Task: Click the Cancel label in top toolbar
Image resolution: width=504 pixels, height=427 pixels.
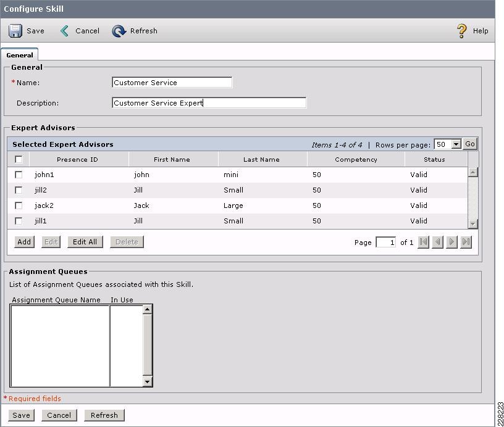Action: [88, 31]
